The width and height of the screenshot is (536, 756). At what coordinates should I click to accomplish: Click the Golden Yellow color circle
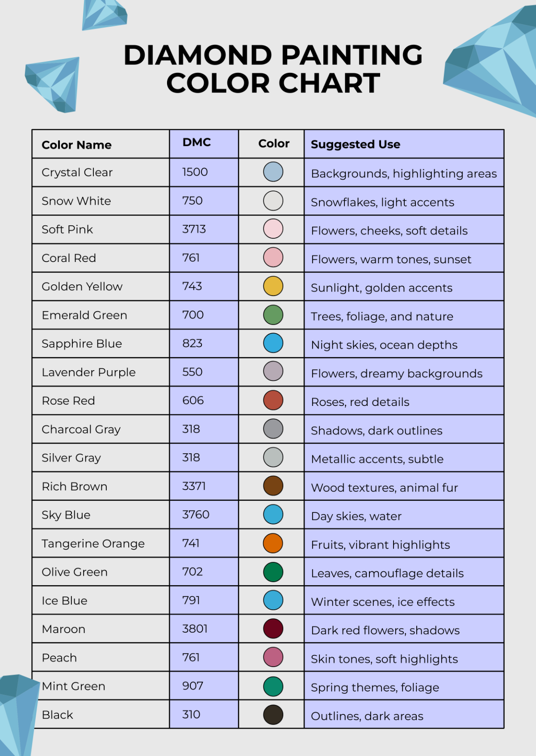coord(273,286)
